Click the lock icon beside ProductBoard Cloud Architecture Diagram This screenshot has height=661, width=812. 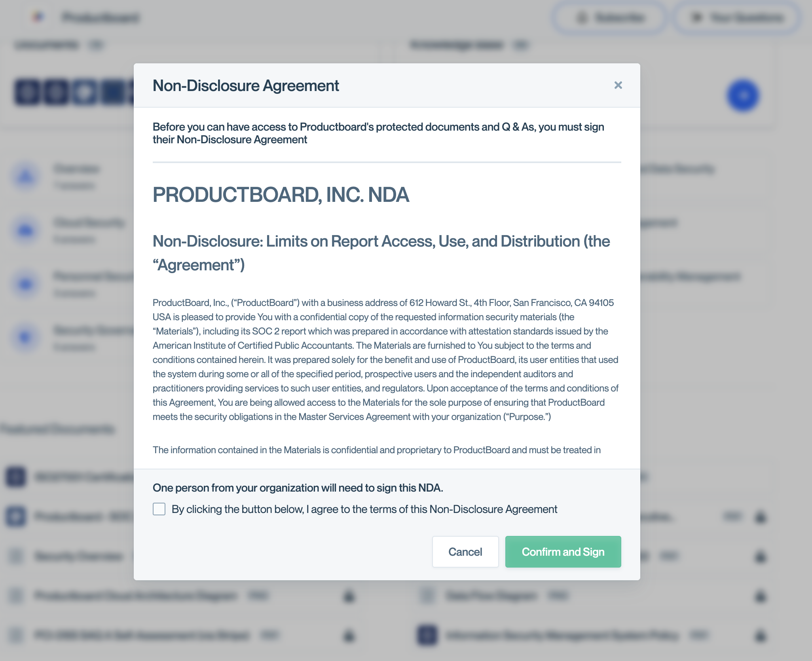click(x=349, y=596)
